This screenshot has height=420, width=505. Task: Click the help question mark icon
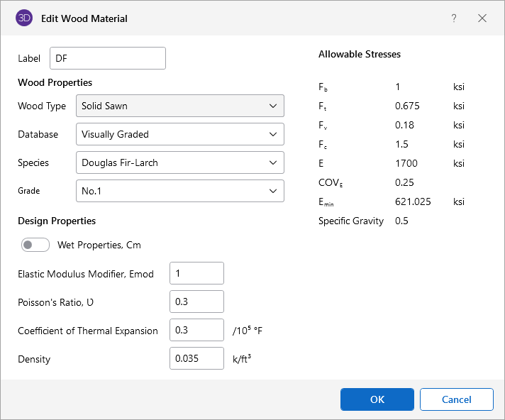(x=454, y=18)
